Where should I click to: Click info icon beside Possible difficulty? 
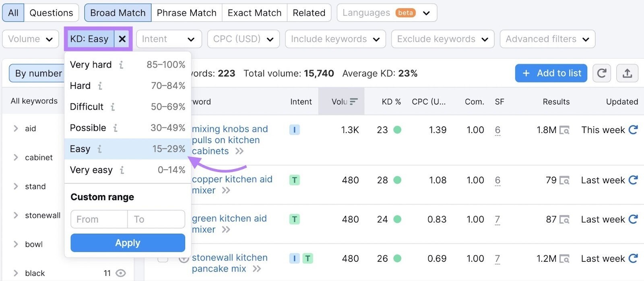pos(115,128)
